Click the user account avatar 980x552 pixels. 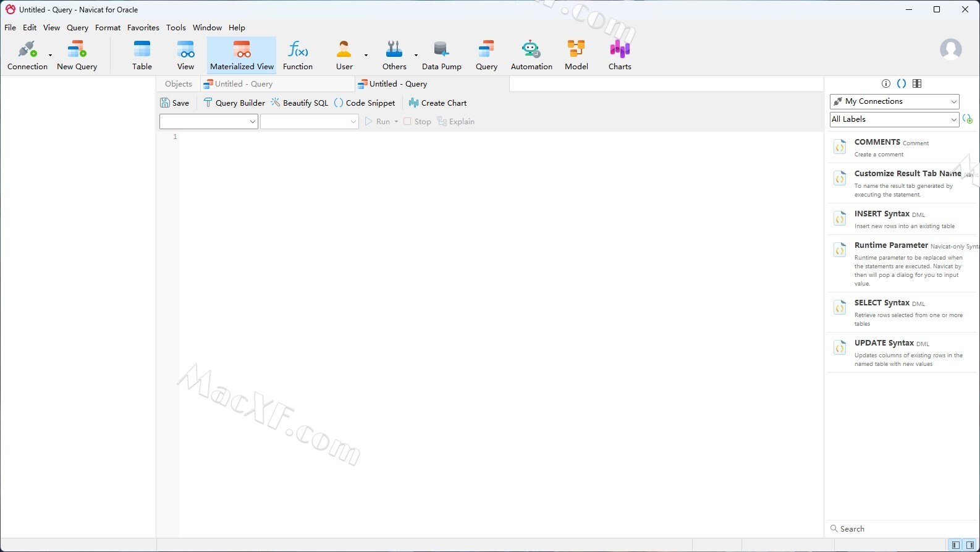[950, 49]
